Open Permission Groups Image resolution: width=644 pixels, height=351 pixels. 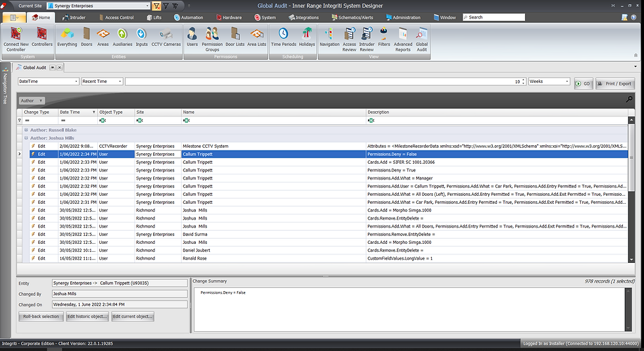click(212, 39)
